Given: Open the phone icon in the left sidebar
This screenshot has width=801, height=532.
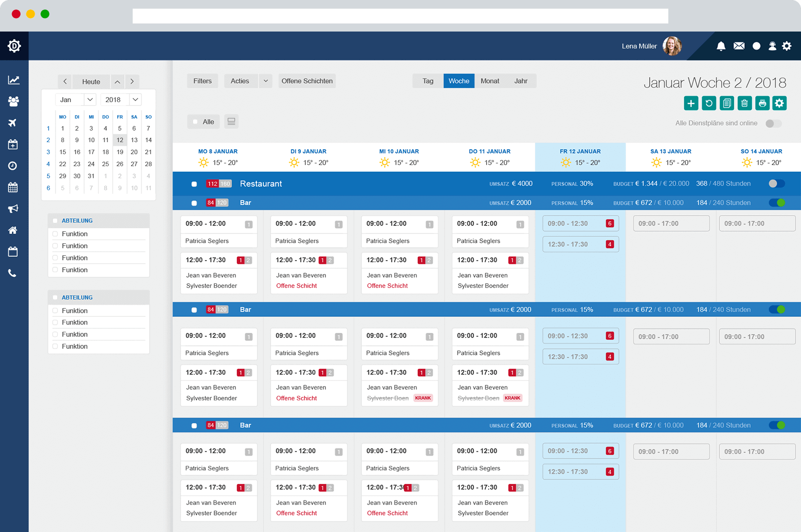Looking at the screenshot, I should point(13,273).
